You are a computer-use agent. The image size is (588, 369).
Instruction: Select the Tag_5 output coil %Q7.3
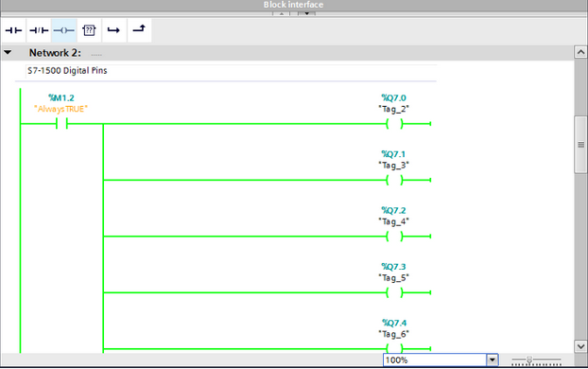click(394, 292)
